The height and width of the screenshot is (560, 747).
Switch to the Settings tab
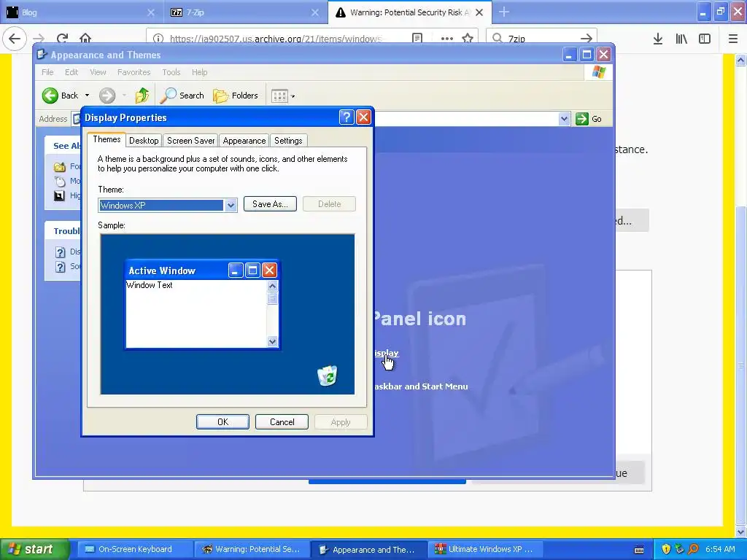[x=288, y=141]
